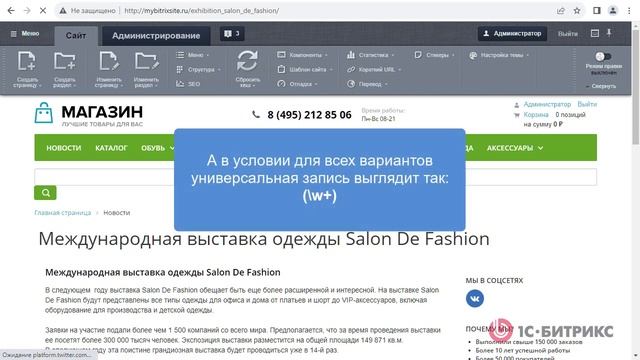
Task: Click the Сбросить кеш refresh icon
Action: [247, 61]
